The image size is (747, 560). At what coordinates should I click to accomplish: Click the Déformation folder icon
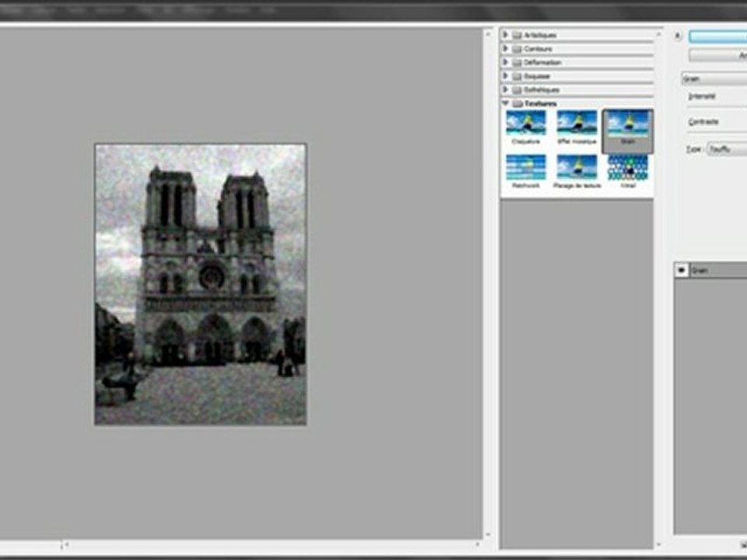pos(517,62)
